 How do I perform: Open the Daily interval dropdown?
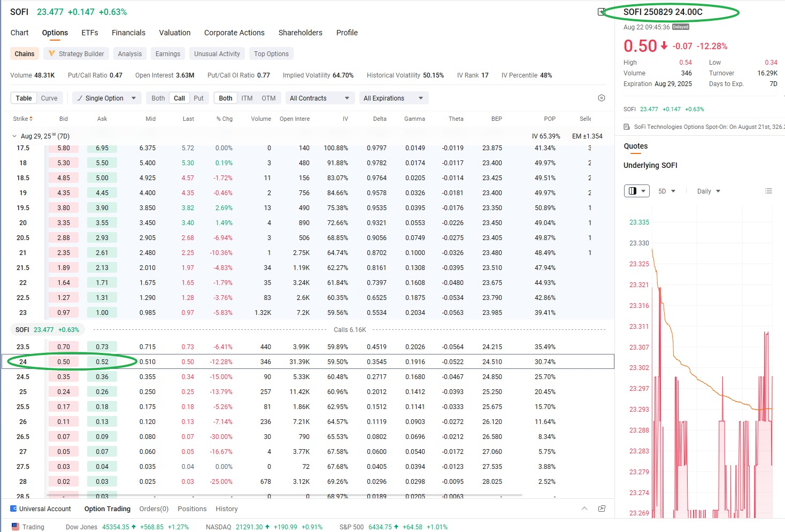pyautogui.click(x=709, y=191)
